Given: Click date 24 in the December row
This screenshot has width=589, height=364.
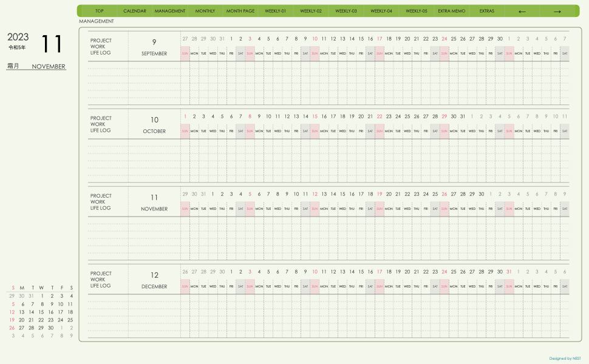Looking at the screenshot, I should [444, 272].
